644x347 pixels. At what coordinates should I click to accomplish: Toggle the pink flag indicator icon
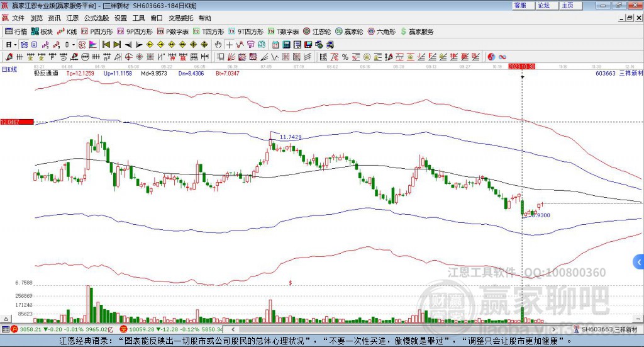93,45
